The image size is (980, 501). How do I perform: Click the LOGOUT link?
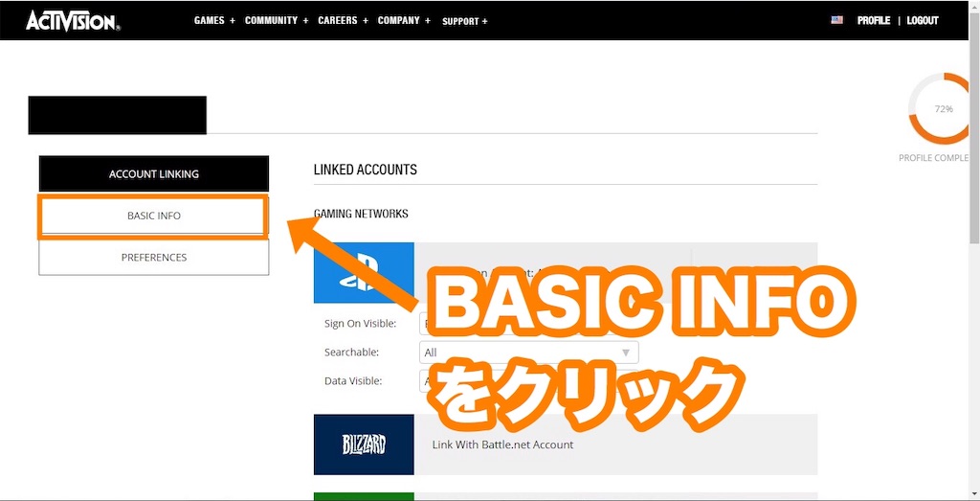coord(923,21)
